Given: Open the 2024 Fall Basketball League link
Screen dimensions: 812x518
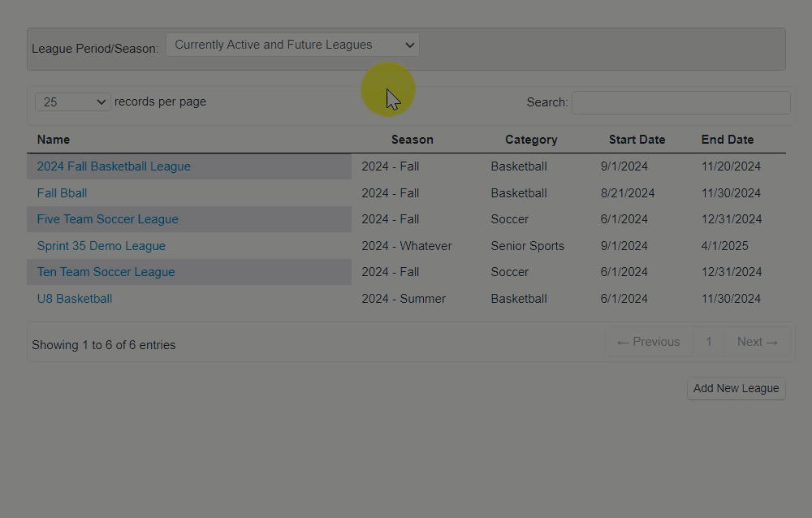Looking at the screenshot, I should [x=114, y=166].
